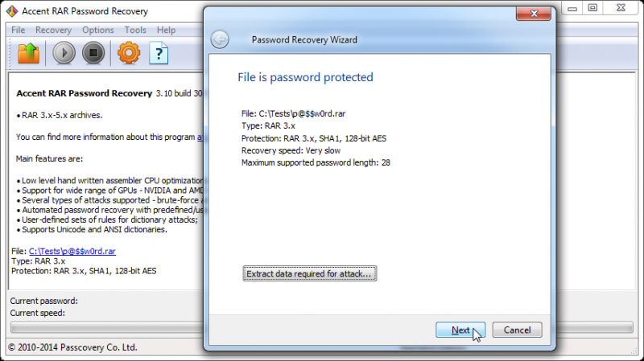The height and width of the screenshot is (361, 644).
Task: Close the Password Recovery Wizard dialog
Action: point(534,14)
